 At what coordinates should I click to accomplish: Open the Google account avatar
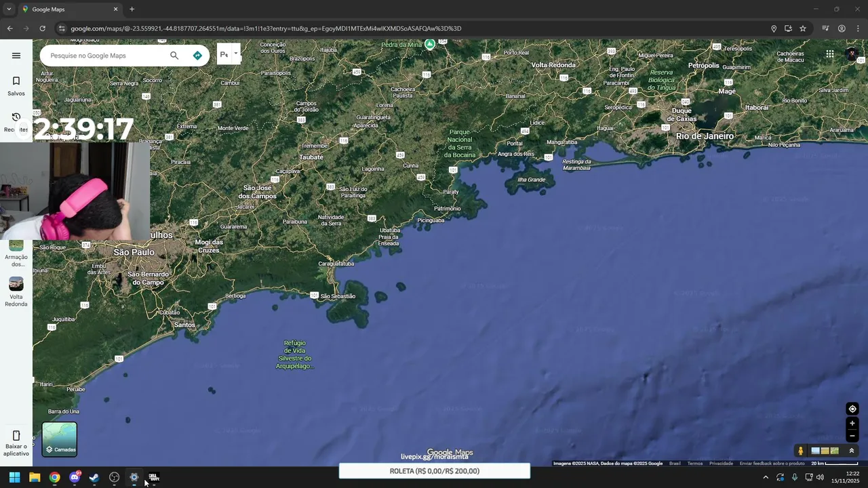(x=852, y=54)
